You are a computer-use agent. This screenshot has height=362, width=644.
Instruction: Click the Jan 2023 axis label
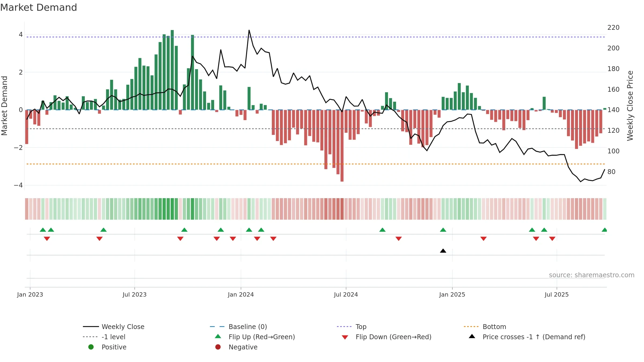[x=30, y=294]
